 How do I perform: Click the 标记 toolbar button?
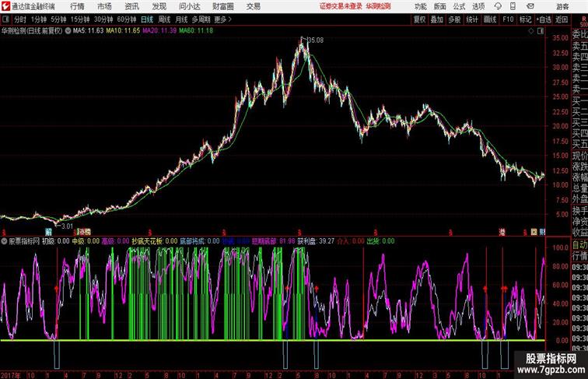coord(525,19)
